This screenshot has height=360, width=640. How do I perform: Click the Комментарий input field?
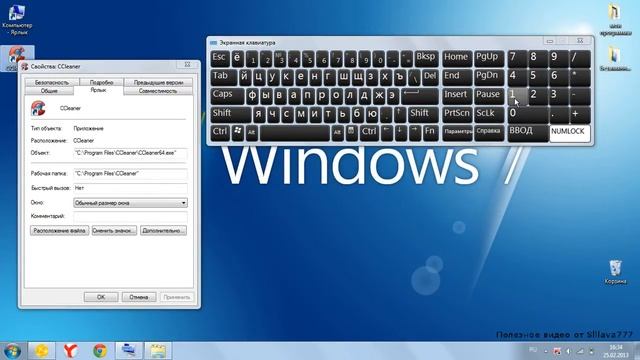(x=130, y=216)
